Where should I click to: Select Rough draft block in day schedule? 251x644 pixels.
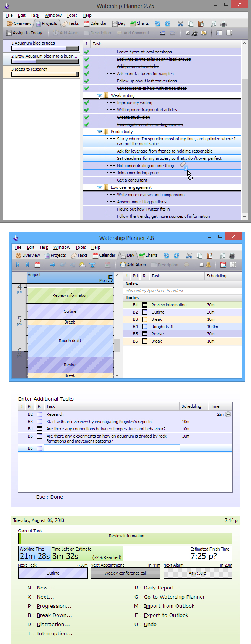click(70, 341)
